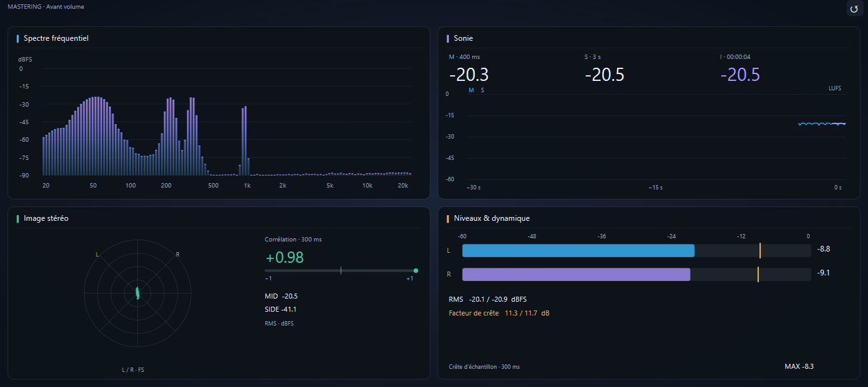Screen dimensions: 868x387
Task: Click the "Corrélation · 300 ms" label
Action: (294, 240)
